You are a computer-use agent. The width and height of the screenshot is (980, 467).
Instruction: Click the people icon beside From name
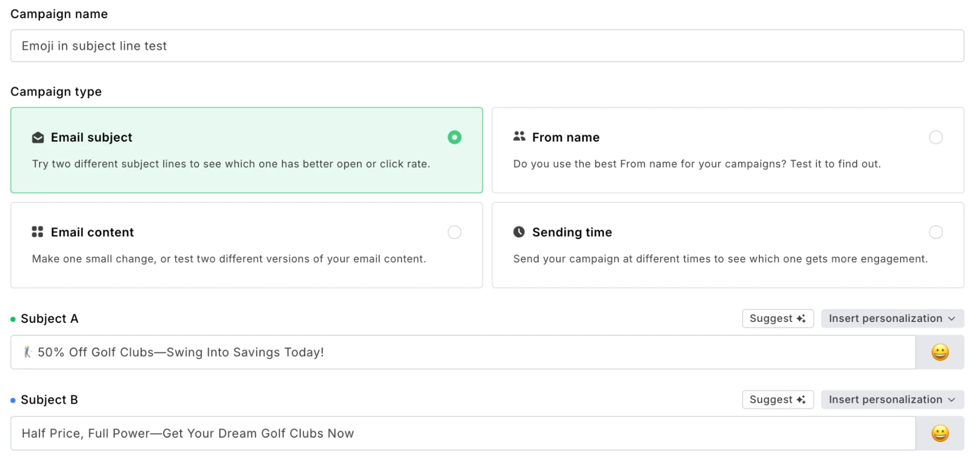point(519,137)
